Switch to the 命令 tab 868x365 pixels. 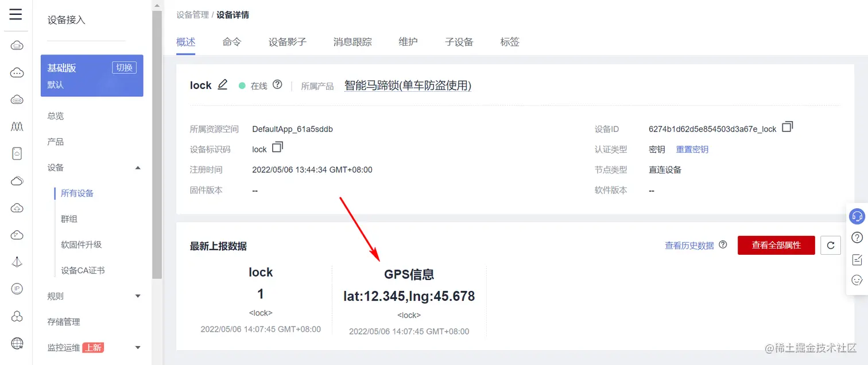click(x=232, y=42)
